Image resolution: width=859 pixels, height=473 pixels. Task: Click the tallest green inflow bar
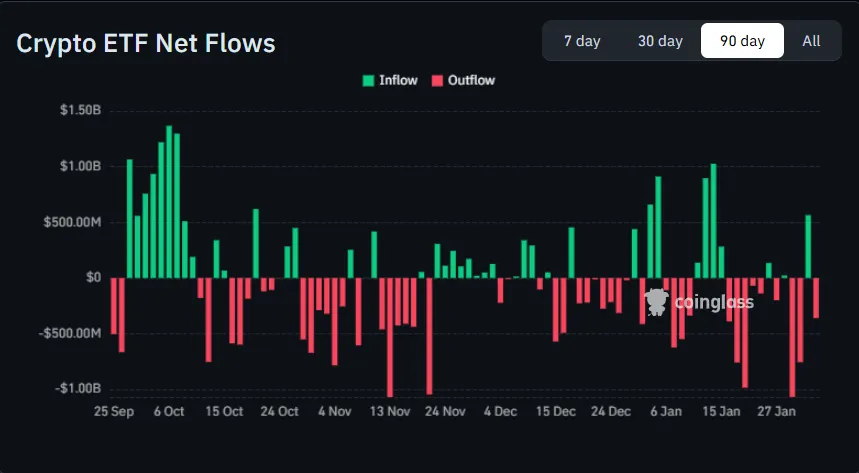[169, 202]
